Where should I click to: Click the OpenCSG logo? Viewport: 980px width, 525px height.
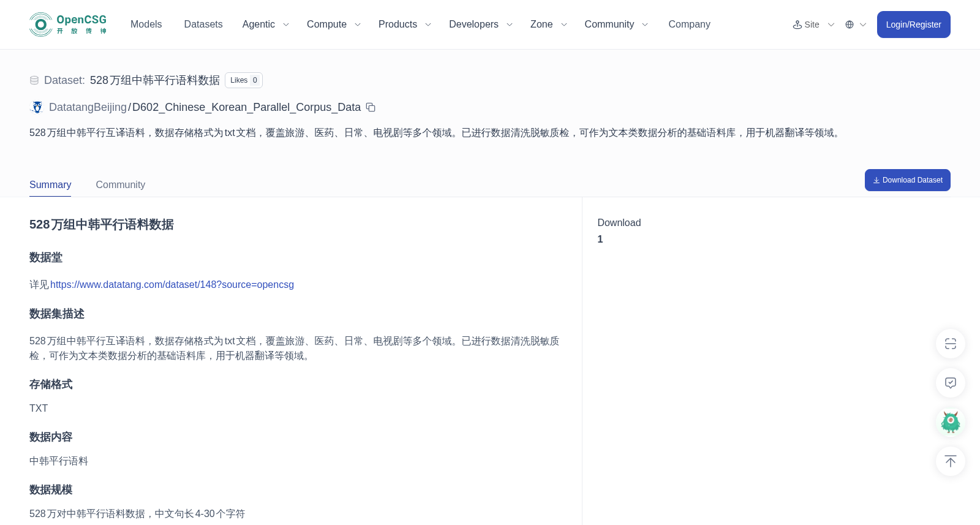coord(68,25)
